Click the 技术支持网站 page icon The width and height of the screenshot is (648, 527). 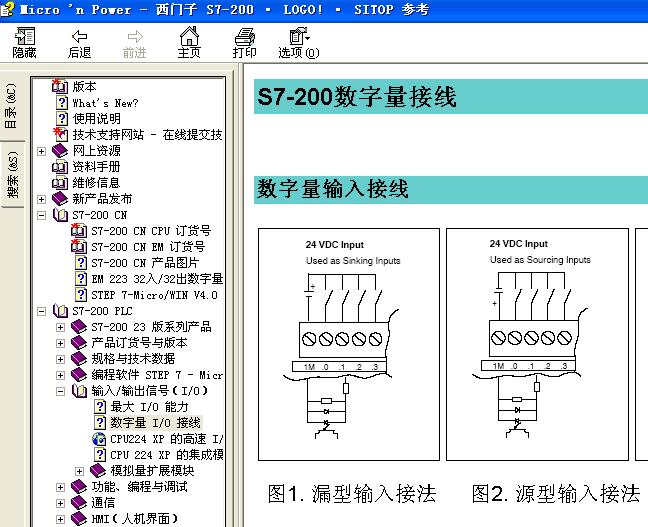[60, 134]
